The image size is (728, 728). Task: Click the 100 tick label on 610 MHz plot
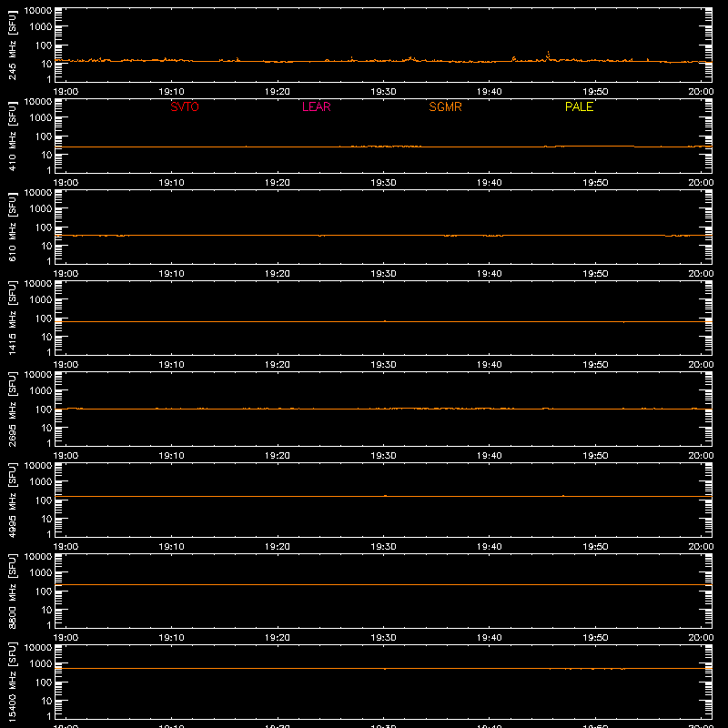click(44, 227)
